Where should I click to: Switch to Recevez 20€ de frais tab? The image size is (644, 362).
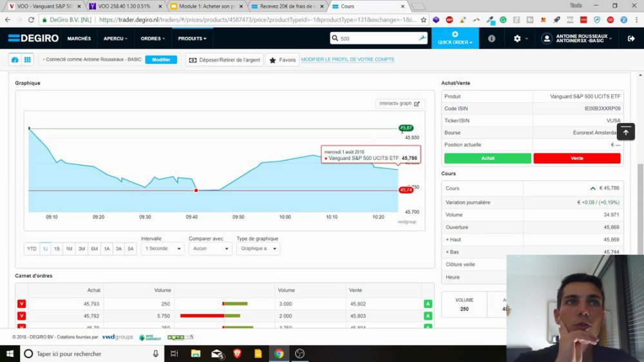(287, 6)
